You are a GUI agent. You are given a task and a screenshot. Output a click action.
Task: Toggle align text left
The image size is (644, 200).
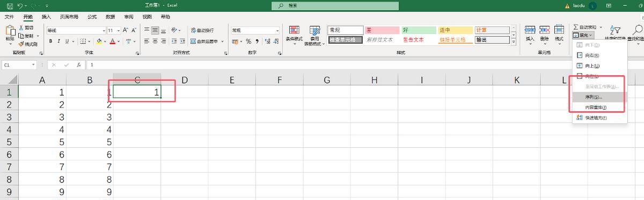click(147, 41)
